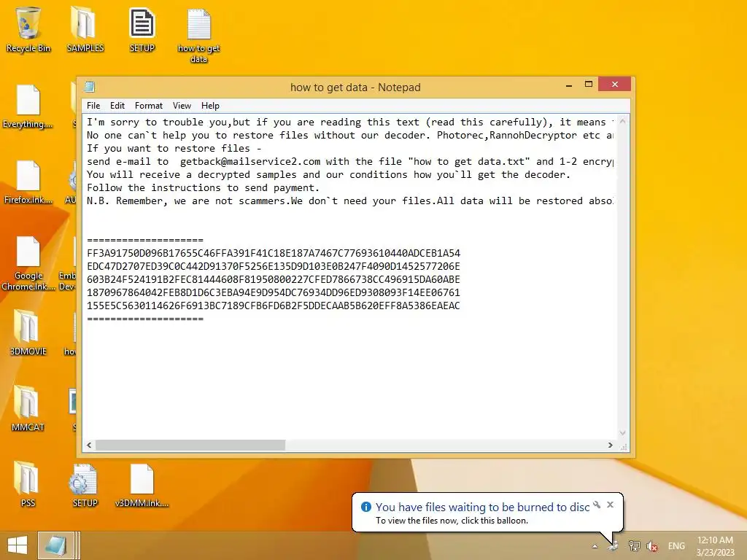Open the ENG language indicator
The image size is (747, 560).
pyautogui.click(x=676, y=545)
